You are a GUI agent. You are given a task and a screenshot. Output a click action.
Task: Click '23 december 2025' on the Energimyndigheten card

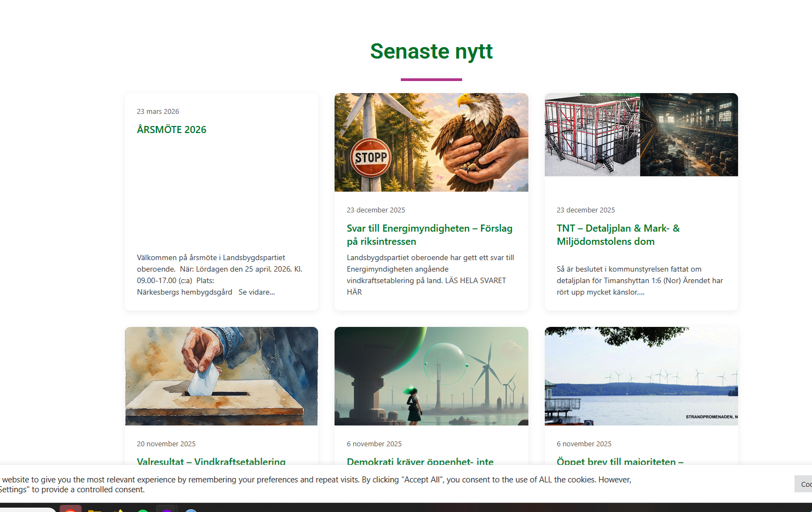376,210
